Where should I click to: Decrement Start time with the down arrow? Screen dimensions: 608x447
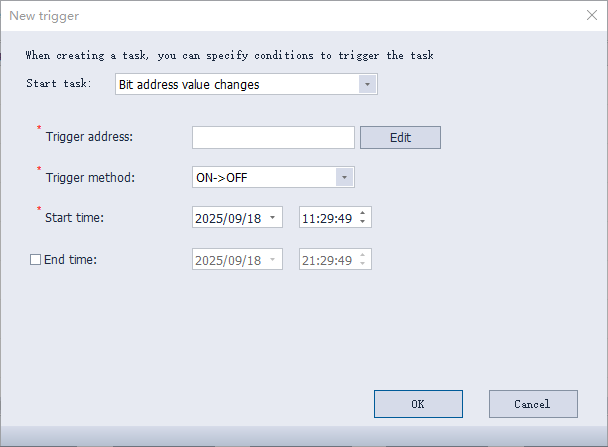[x=362, y=223]
